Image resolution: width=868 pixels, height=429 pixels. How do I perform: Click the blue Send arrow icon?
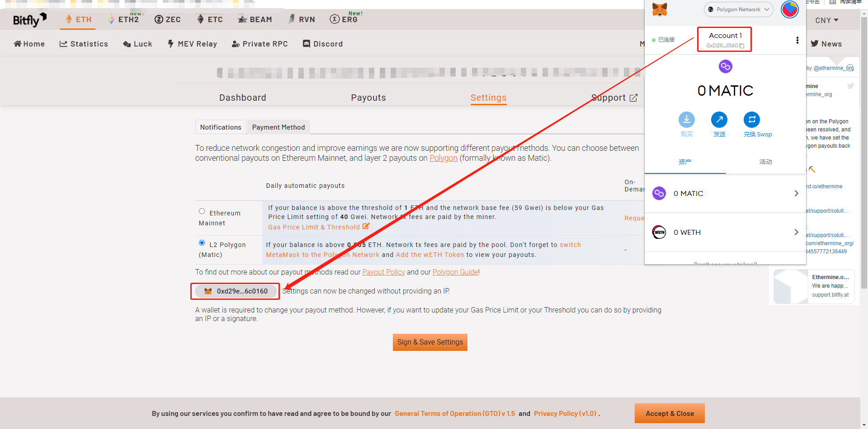pos(719,120)
